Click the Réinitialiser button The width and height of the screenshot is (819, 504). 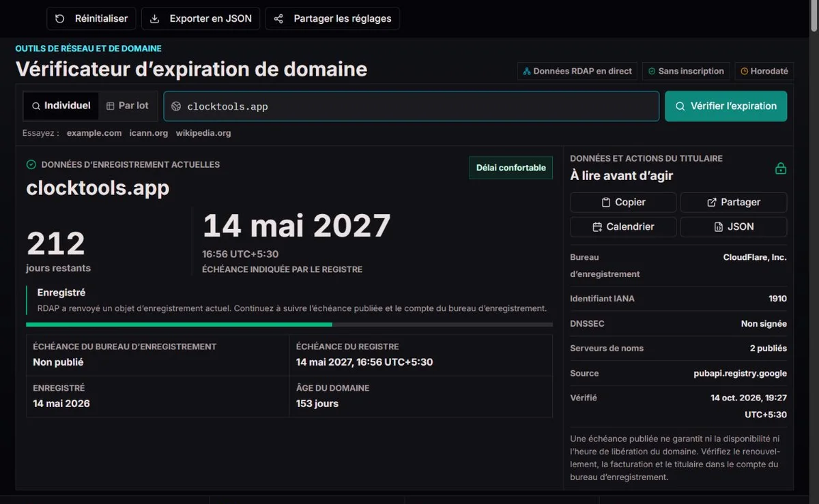coord(91,18)
